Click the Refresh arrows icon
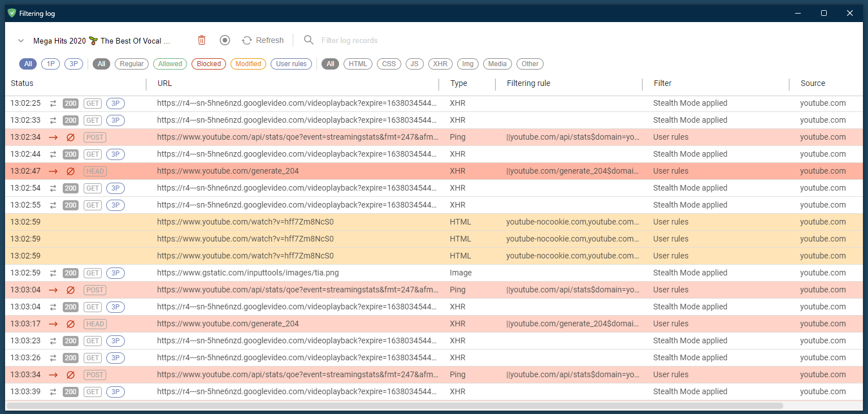The width and height of the screenshot is (868, 414). coord(247,40)
